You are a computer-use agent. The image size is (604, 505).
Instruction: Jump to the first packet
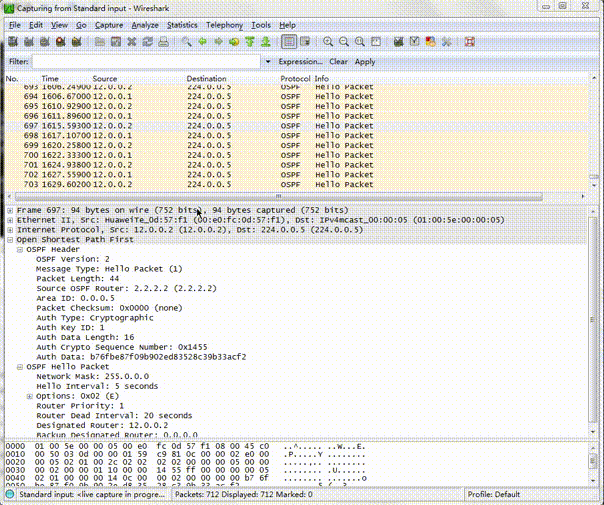click(x=250, y=42)
